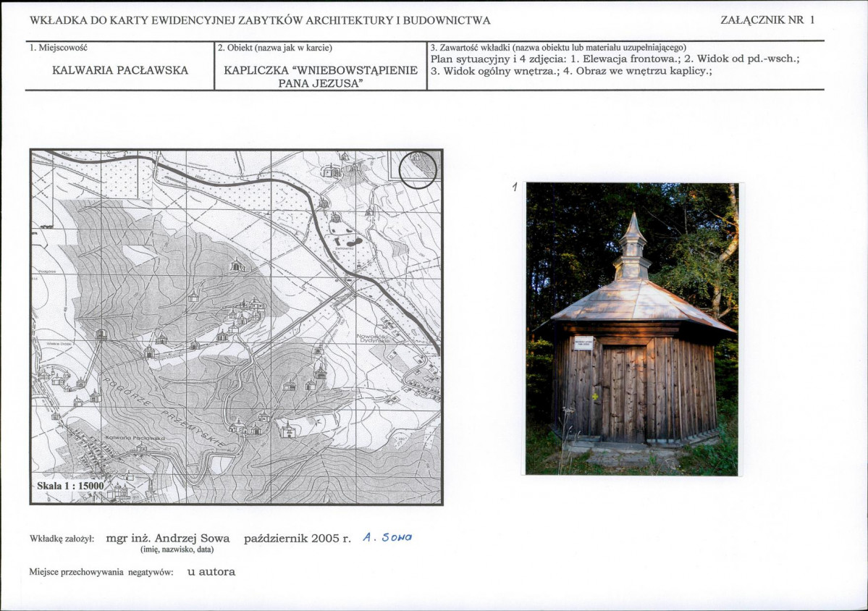Click the circled chapel marker on the map

point(418,169)
